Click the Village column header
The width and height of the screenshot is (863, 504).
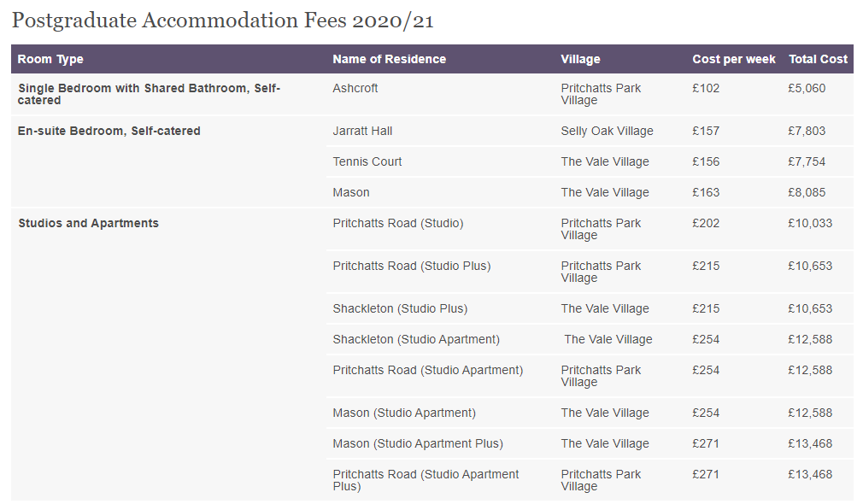coord(580,60)
